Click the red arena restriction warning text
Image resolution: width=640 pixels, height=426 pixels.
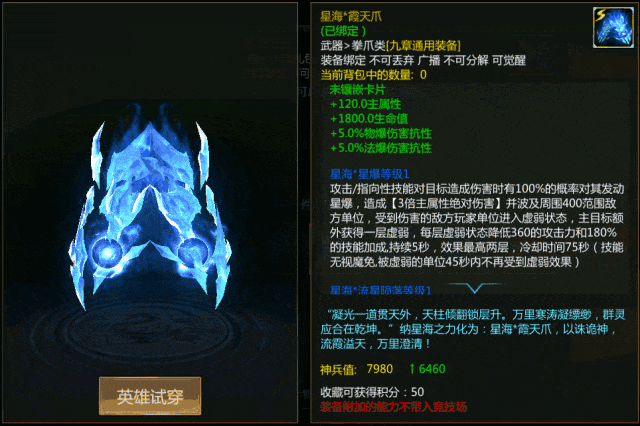tap(393, 407)
